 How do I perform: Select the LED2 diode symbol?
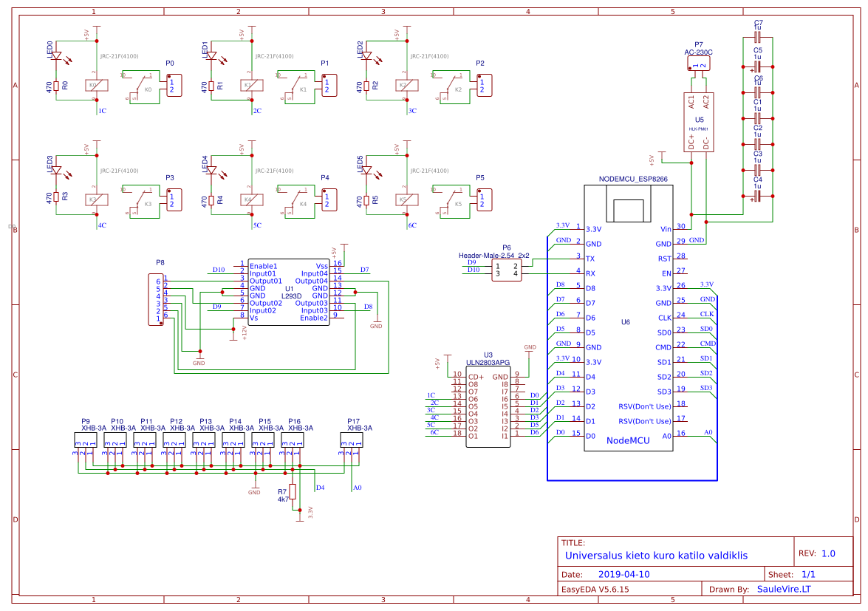coord(366,56)
